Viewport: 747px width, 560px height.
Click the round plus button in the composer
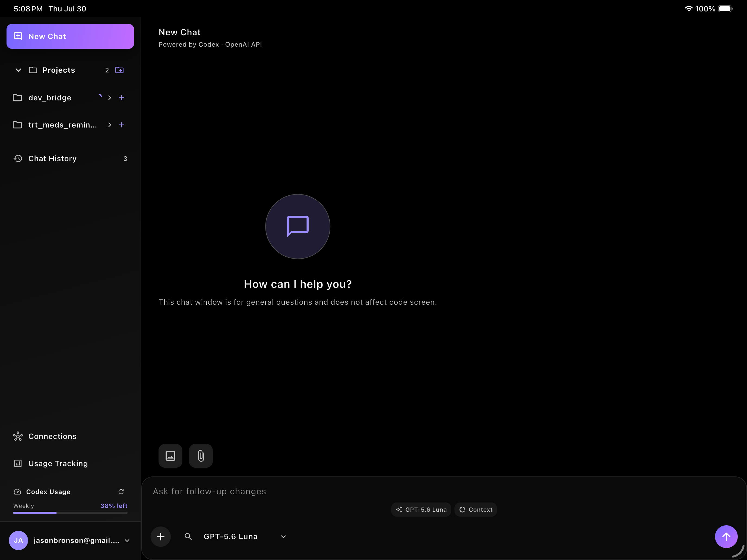(x=161, y=536)
